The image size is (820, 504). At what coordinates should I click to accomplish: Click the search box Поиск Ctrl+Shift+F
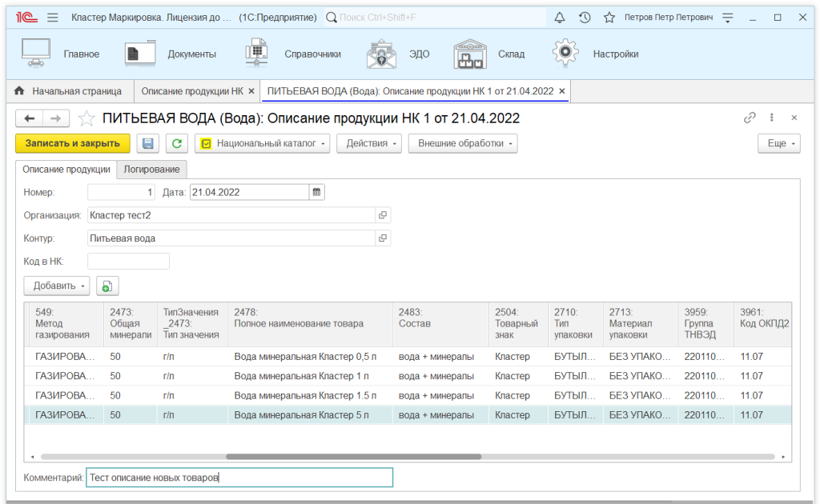tap(435, 18)
